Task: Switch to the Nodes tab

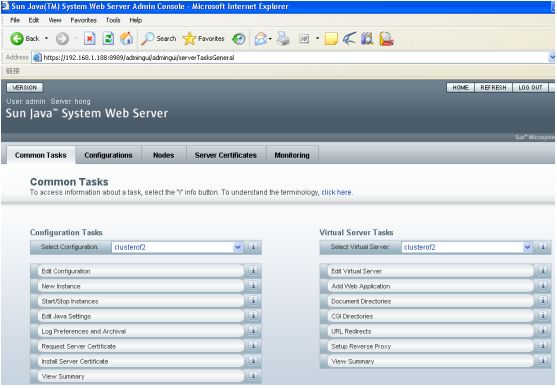Action: [x=163, y=155]
